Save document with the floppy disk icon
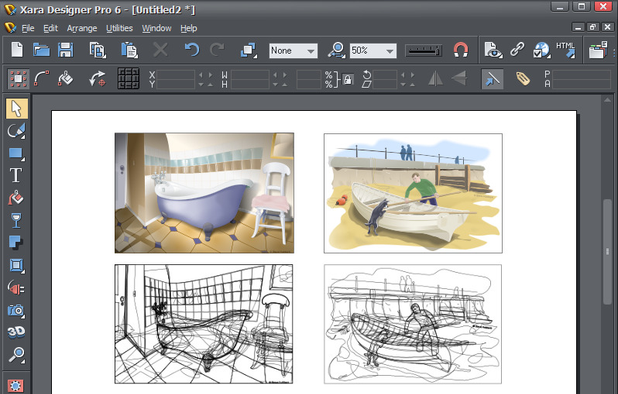 tap(65, 50)
